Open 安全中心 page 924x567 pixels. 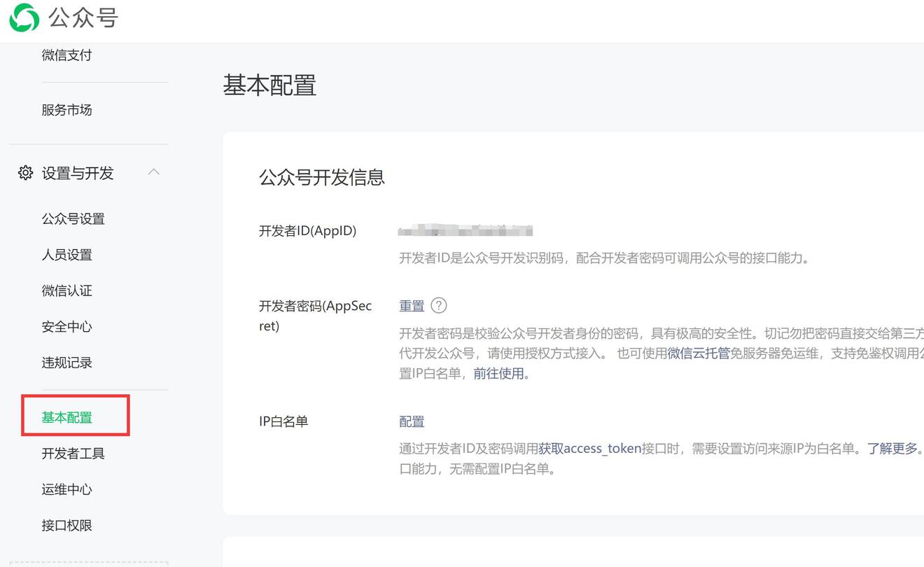[66, 327]
